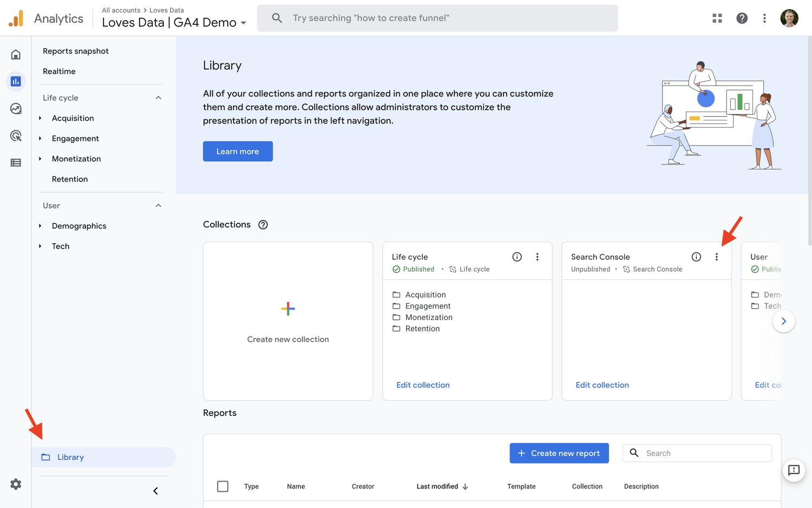Select the Home icon in the left sidebar
This screenshot has height=508, width=812.
click(16, 54)
